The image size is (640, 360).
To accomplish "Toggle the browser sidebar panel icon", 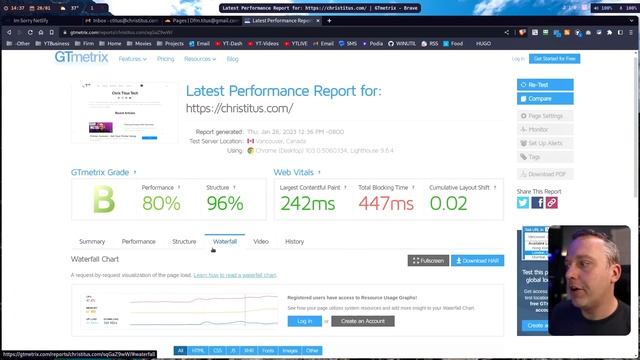I will coord(620,32).
